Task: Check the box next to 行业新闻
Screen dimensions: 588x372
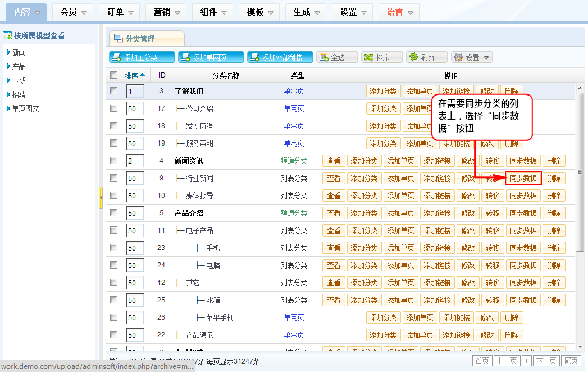Action: (114, 178)
